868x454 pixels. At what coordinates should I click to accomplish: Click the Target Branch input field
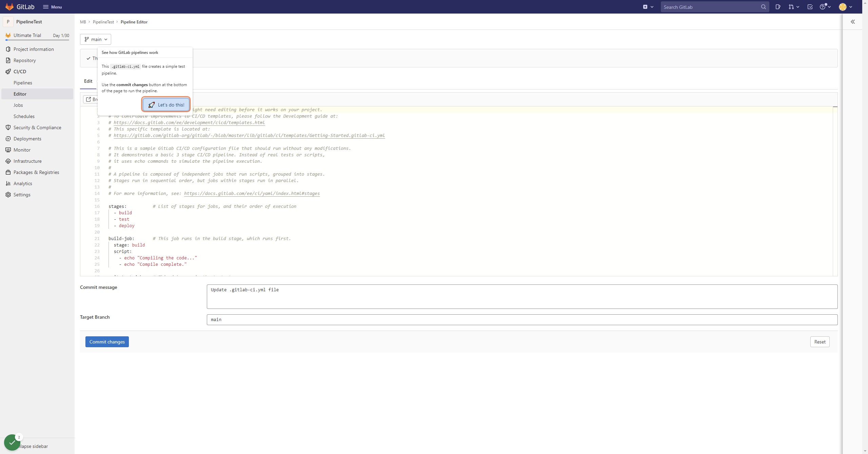point(522,320)
